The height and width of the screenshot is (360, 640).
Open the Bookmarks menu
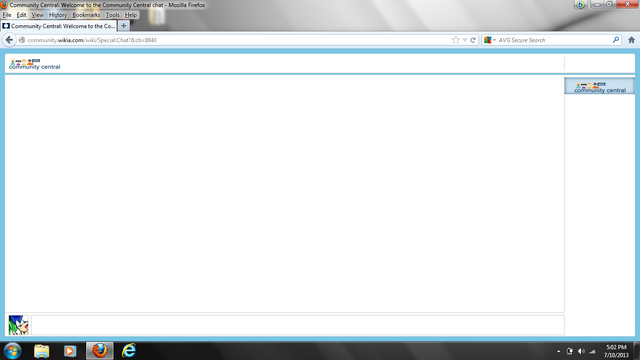tap(86, 15)
